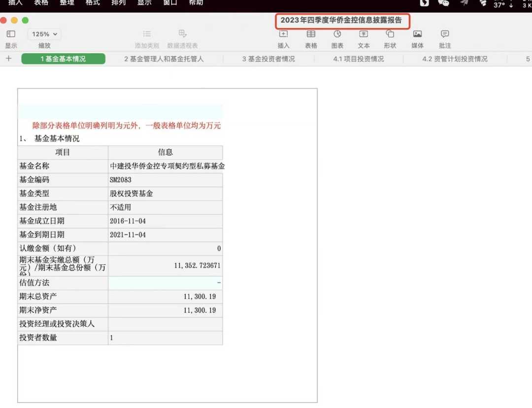This screenshot has width=532, height=408.
Task: Click the 显示 (View) sidebar icon
Action: tap(11, 34)
